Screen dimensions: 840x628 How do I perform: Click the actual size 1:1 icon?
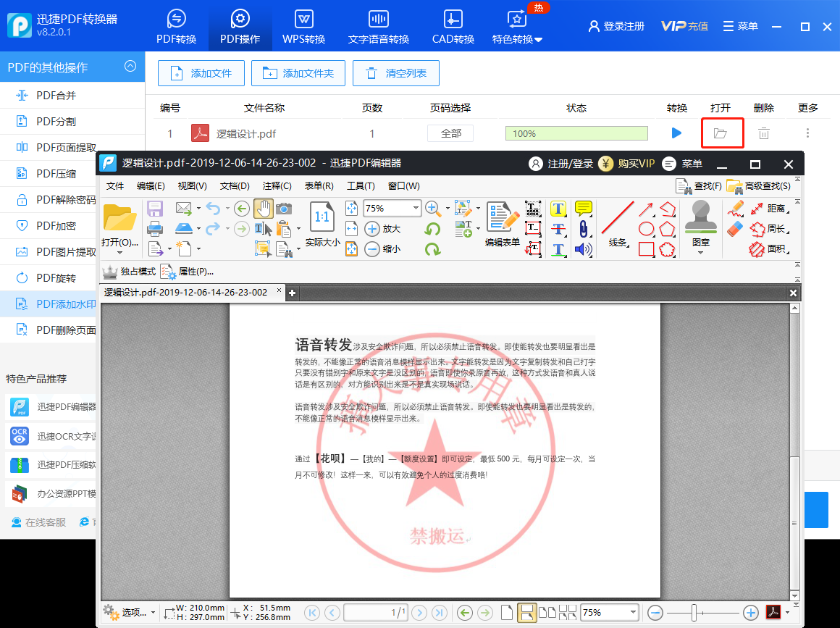(322, 217)
